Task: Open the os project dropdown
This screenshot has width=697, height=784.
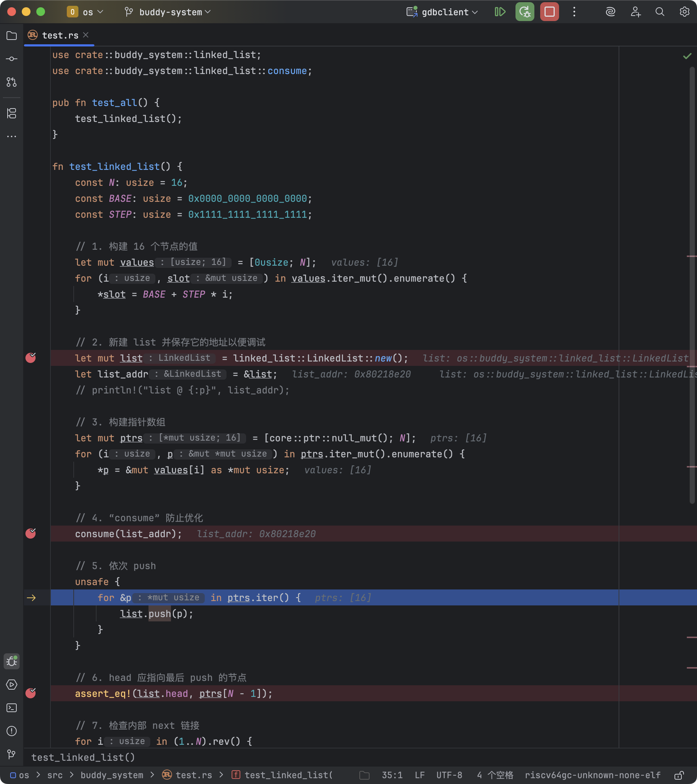Action: tap(85, 12)
